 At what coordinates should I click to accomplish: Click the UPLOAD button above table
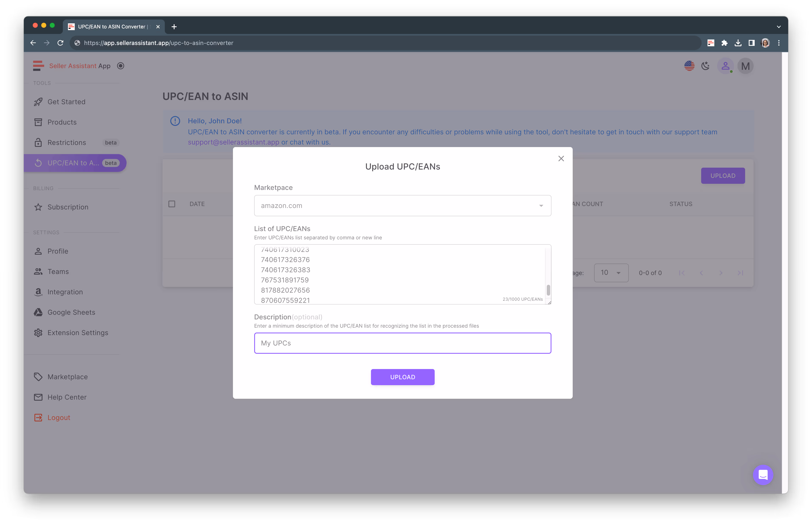coord(723,175)
